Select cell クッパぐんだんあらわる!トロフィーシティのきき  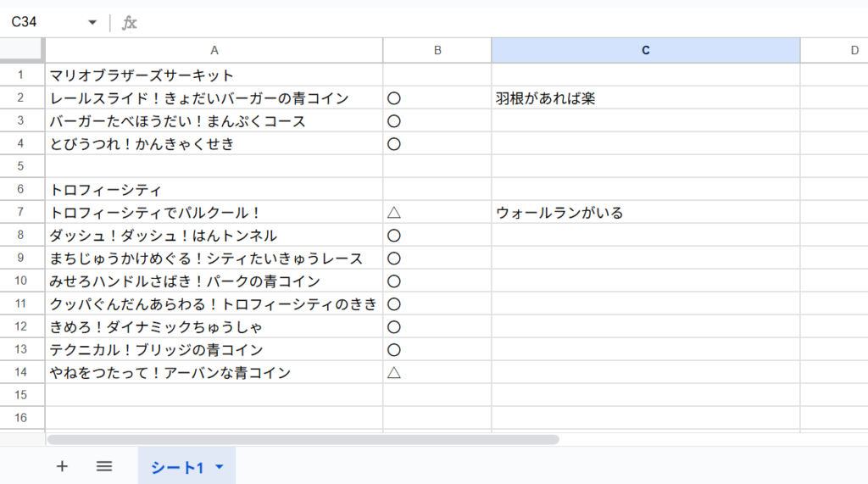coord(214,304)
